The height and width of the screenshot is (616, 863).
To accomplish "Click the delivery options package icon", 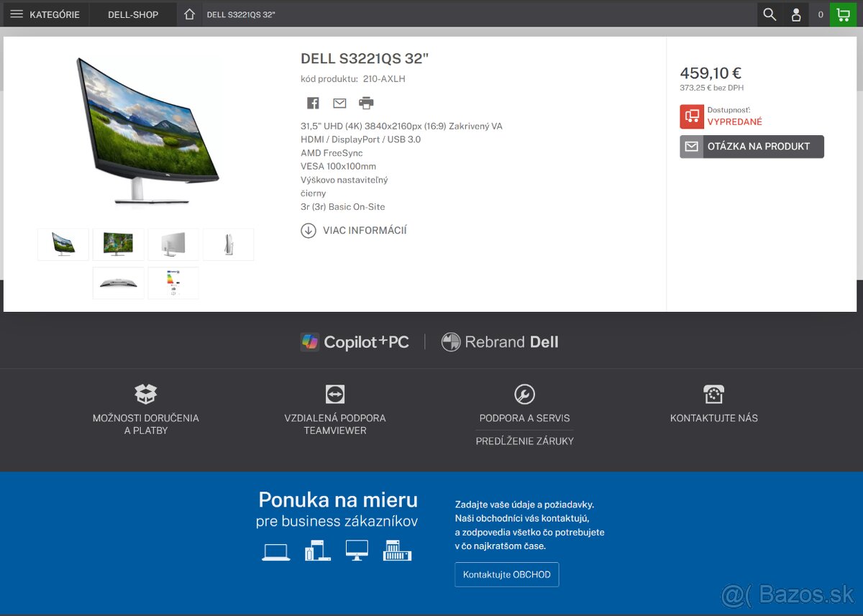I will tap(146, 393).
